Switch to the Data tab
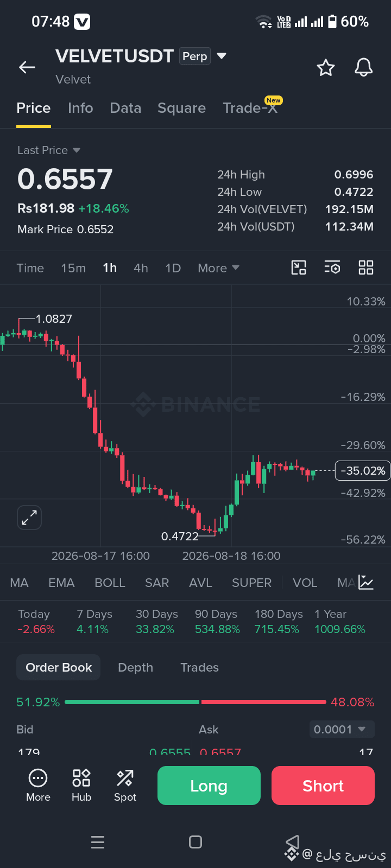 coord(125,108)
